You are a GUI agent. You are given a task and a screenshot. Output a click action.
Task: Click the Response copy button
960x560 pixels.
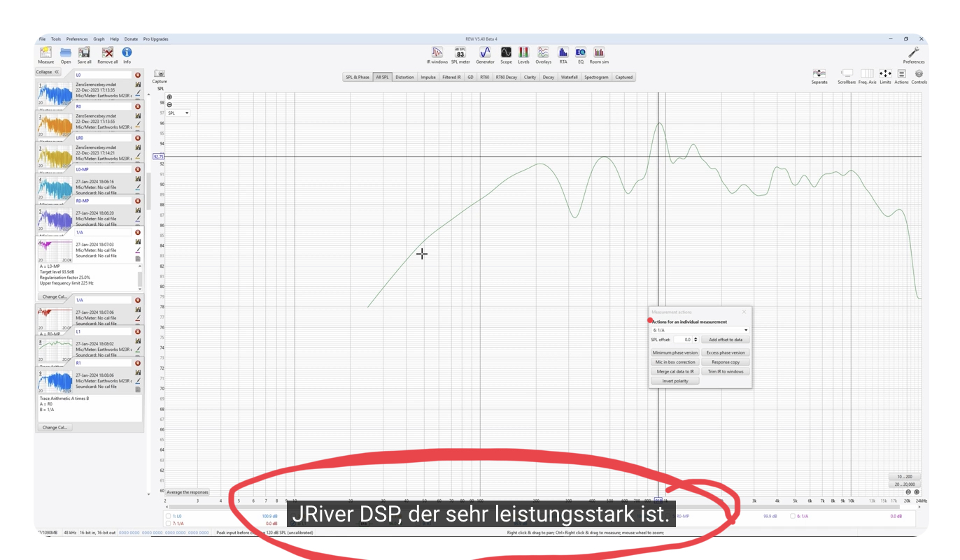(x=726, y=362)
